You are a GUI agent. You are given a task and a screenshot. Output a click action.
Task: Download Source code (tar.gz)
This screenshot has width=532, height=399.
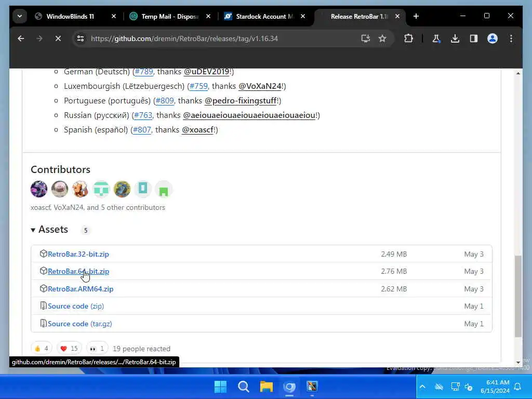[x=79, y=324]
